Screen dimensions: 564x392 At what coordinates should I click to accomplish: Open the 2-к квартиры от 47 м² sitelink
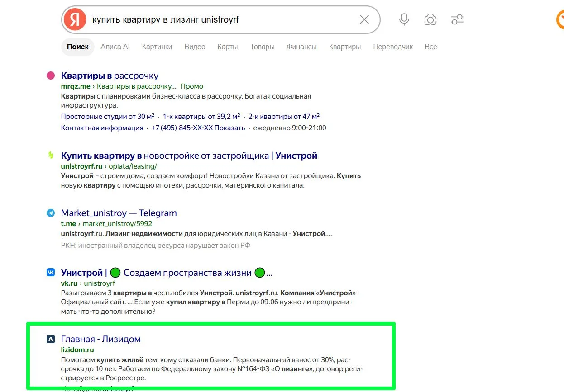284,116
